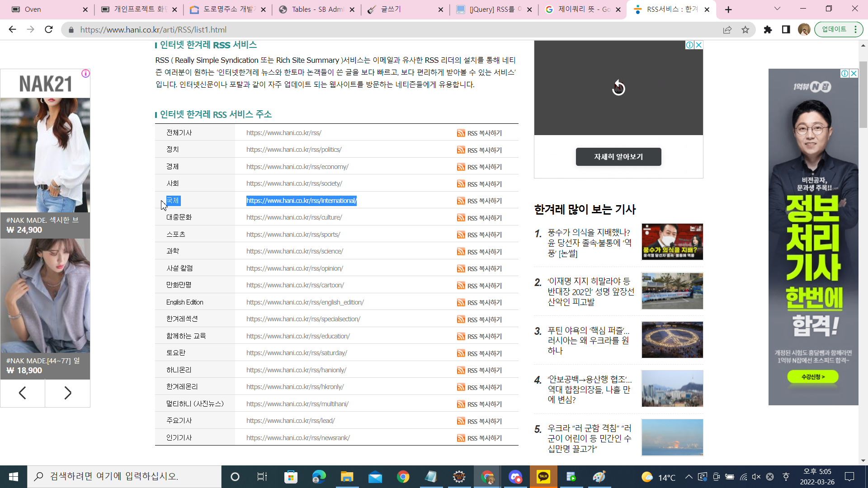Image resolution: width=868 pixels, height=488 pixels.
Task: Select the 한겨레섹션 RSS URL text
Action: coord(303,319)
